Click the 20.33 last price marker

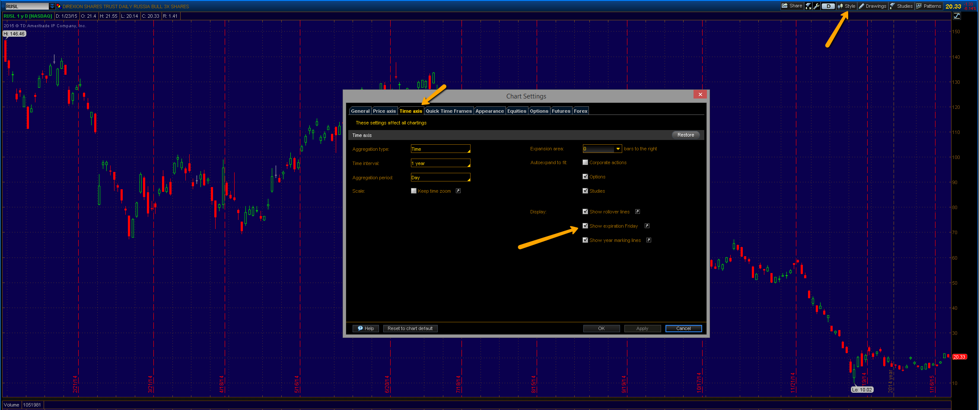pyautogui.click(x=959, y=357)
